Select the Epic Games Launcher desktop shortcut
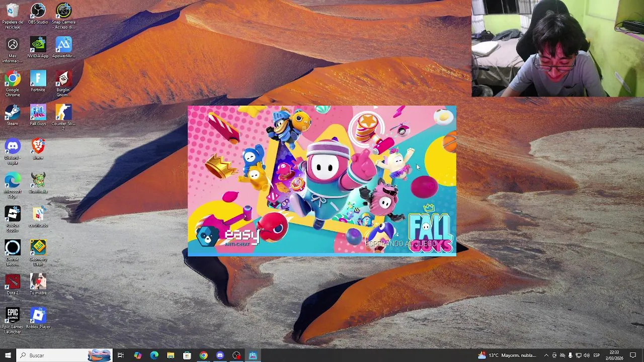Viewport: 644px width, 362px height. coord(13,321)
